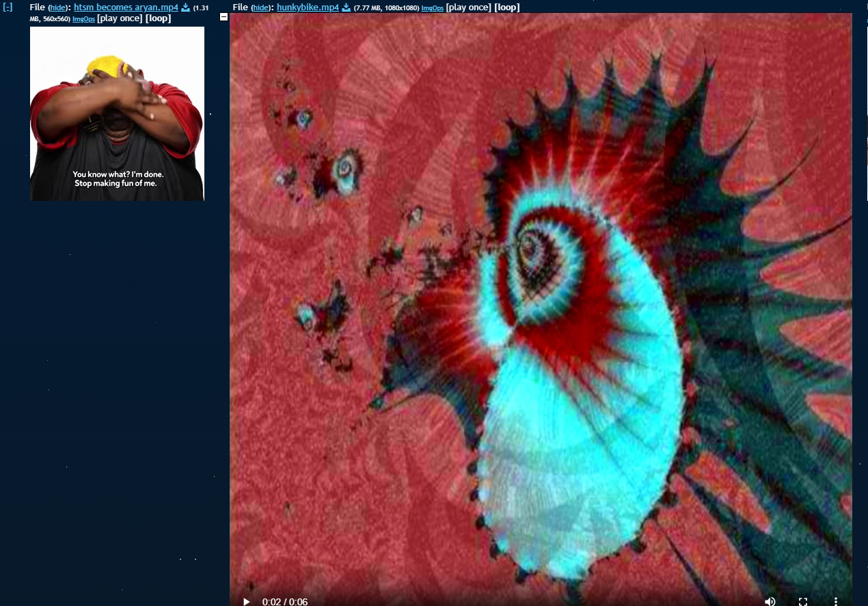Play the hunkybike video
Image resolution: width=868 pixels, height=606 pixels.
pos(246,601)
